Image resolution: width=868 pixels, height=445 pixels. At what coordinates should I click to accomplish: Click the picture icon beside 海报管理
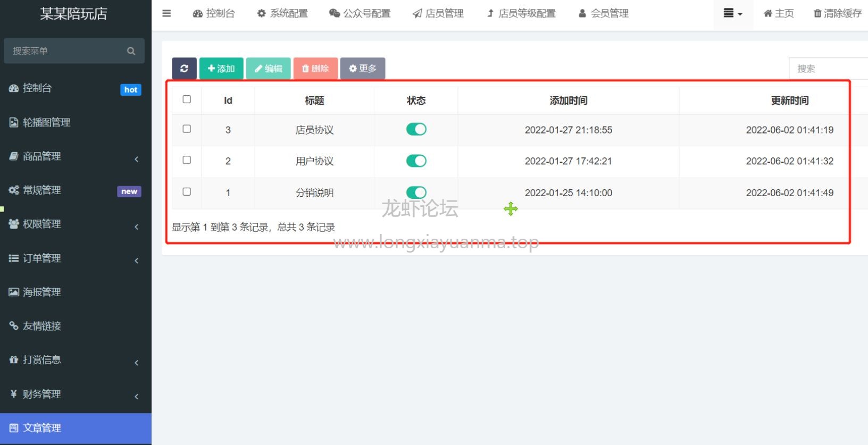(14, 292)
